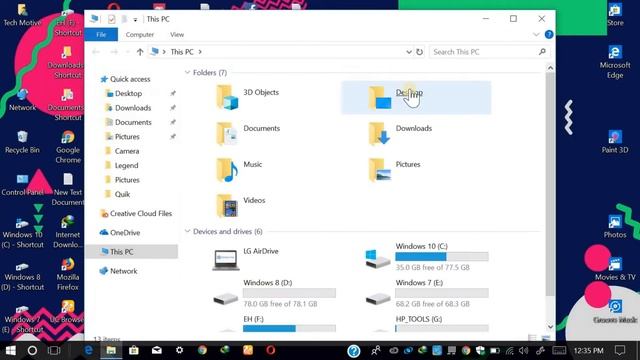Expand the ribbon with the chevron
The image size is (640, 360).
click(x=536, y=35)
